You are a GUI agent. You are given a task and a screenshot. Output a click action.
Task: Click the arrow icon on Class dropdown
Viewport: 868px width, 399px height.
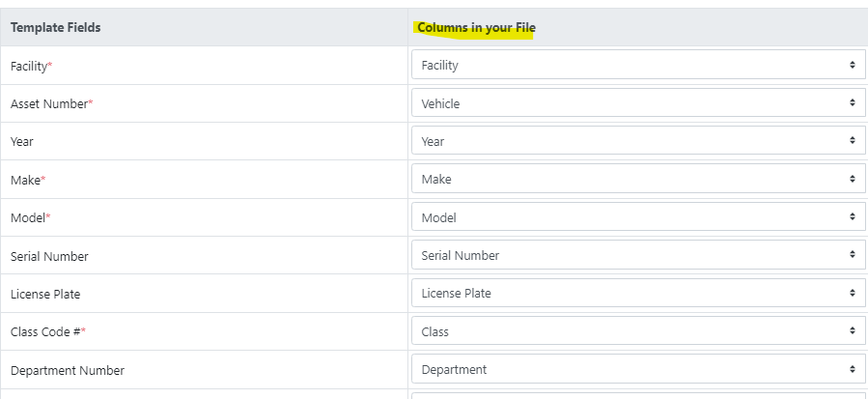[x=852, y=331]
